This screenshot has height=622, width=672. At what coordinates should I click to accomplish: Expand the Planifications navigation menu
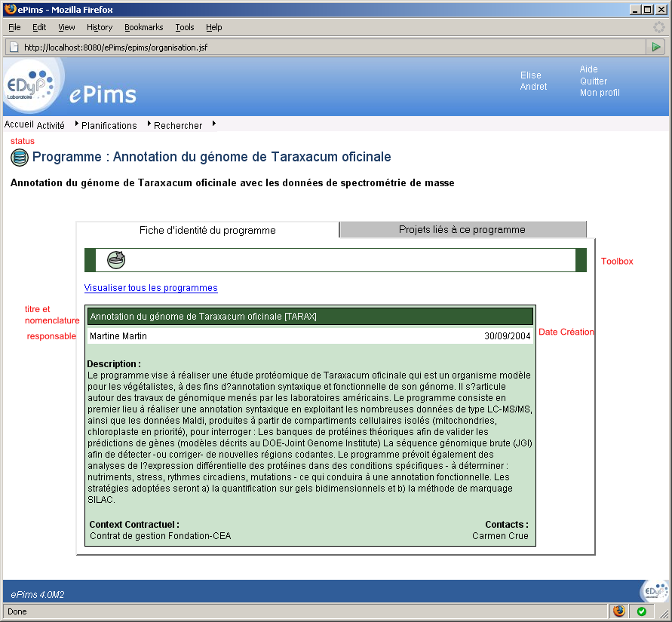(x=108, y=125)
